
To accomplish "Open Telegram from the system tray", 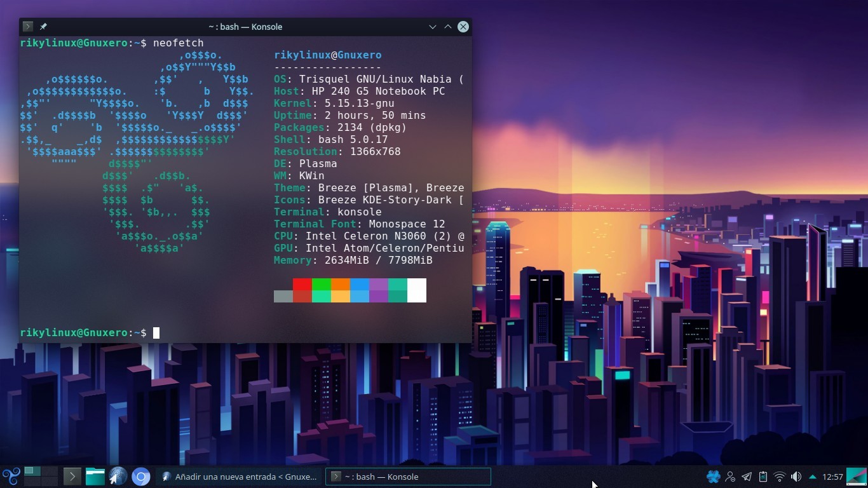I will click(747, 477).
